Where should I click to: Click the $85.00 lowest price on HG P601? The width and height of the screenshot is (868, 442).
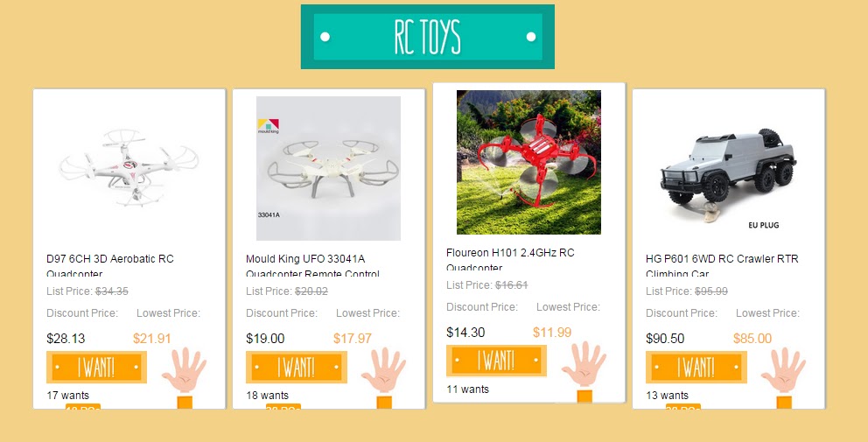(x=752, y=339)
